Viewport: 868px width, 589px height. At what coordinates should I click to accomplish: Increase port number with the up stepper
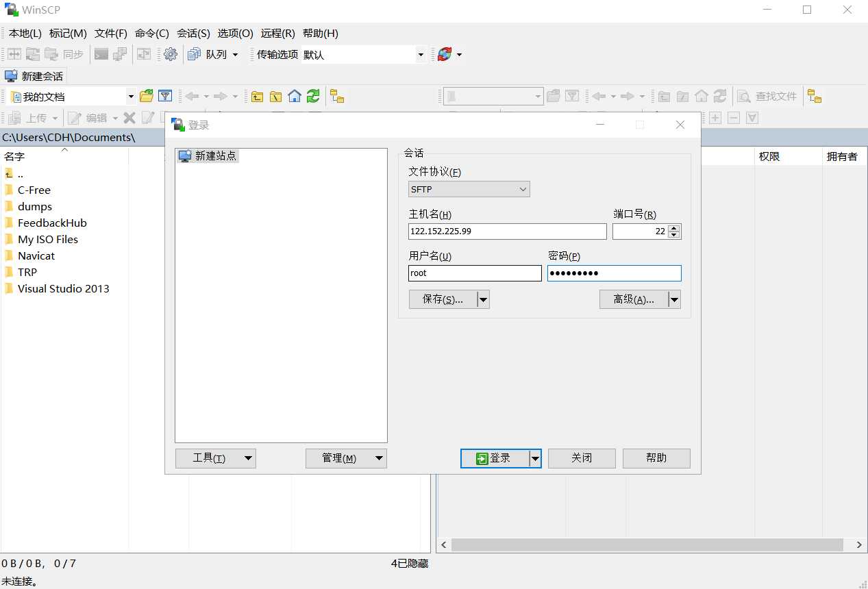pos(674,227)
